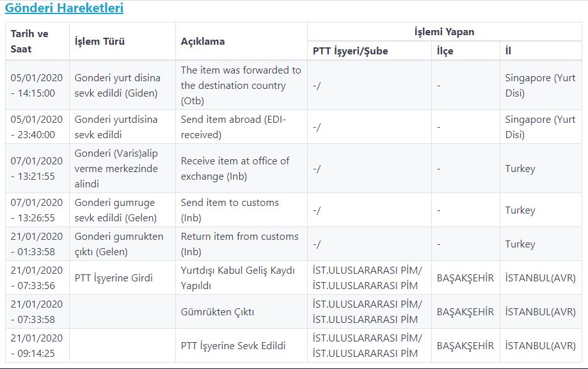The image size is (588, 369).
Task: Select the 'Send item to customs (Inb)' cell
Action: click(241, 210)
